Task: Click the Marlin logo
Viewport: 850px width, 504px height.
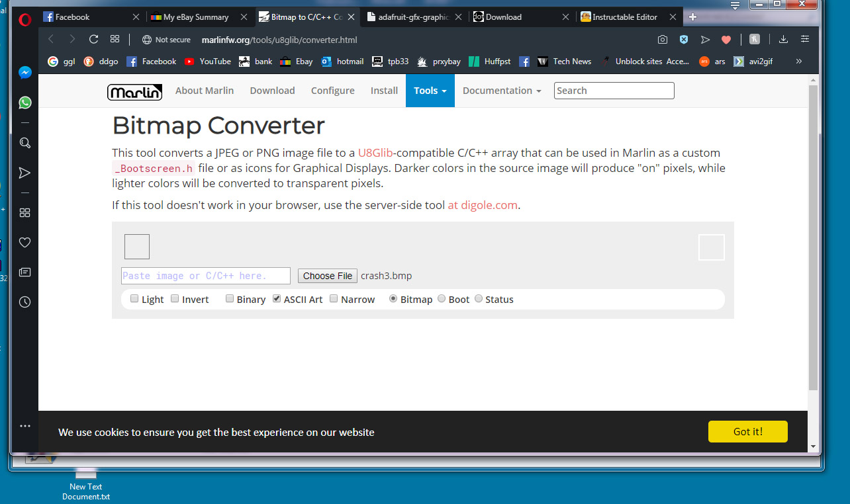Action: click(x=134, y=91)
